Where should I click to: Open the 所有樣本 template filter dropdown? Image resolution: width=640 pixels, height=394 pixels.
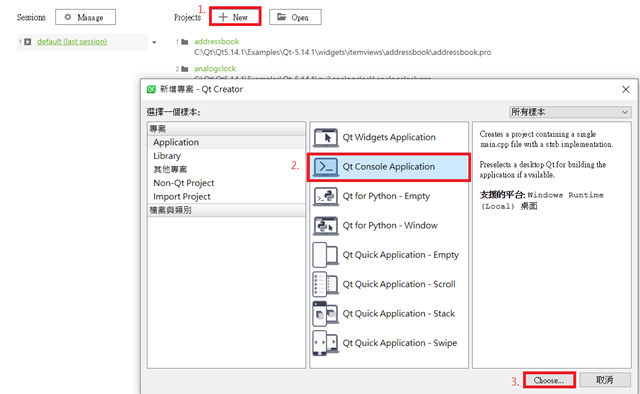point(570,112)
